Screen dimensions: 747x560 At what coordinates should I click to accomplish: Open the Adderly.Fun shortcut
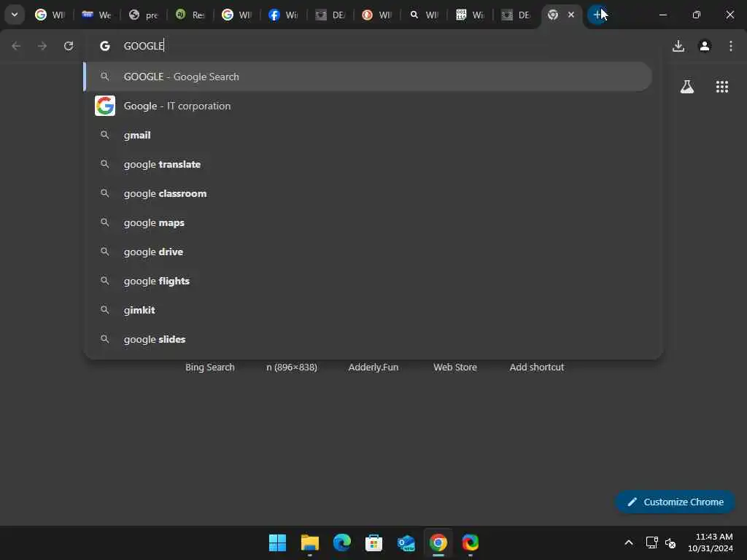tap(373, 367)
